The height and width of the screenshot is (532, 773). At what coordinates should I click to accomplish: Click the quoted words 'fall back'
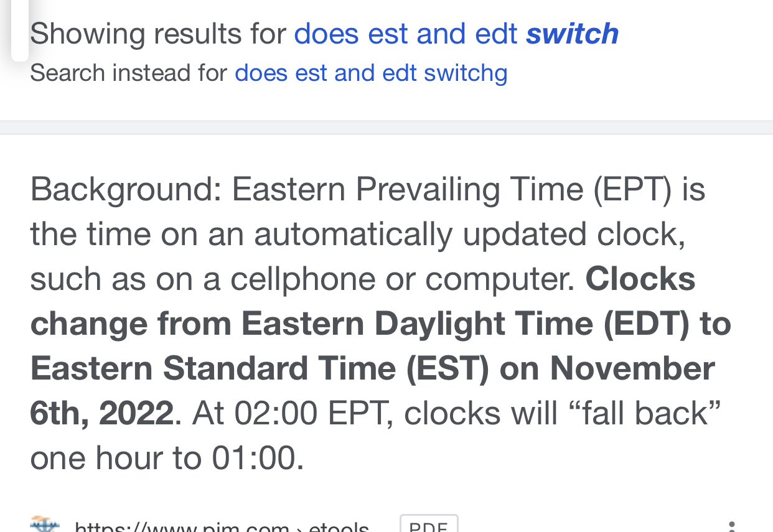click(x=645, y=413)
